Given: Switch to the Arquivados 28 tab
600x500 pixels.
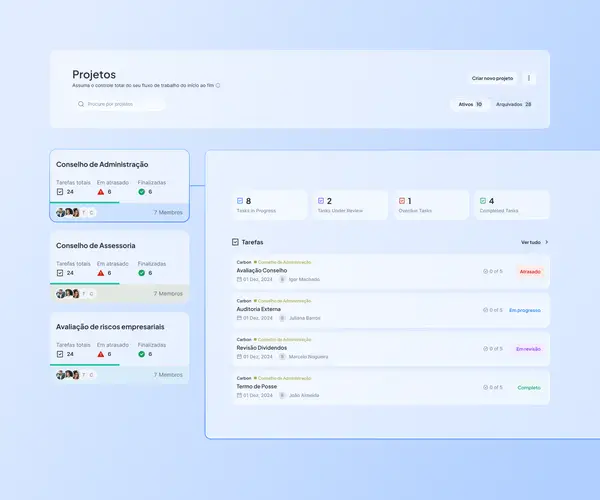Looking at the screenshot, I should point(514,104).
